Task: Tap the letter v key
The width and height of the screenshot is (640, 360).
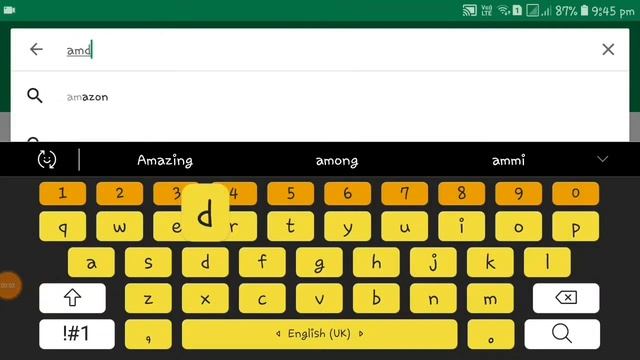Action: click(x=319, y=298)
